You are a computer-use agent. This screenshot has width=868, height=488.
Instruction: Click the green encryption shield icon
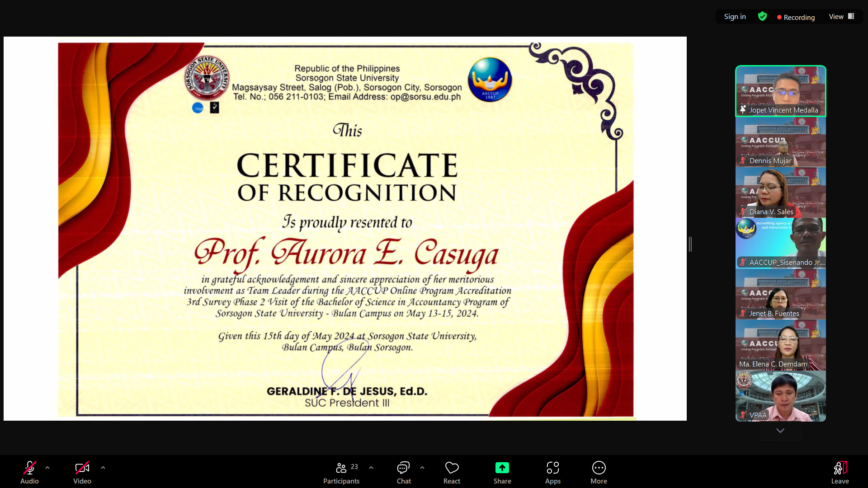[762, 17]
